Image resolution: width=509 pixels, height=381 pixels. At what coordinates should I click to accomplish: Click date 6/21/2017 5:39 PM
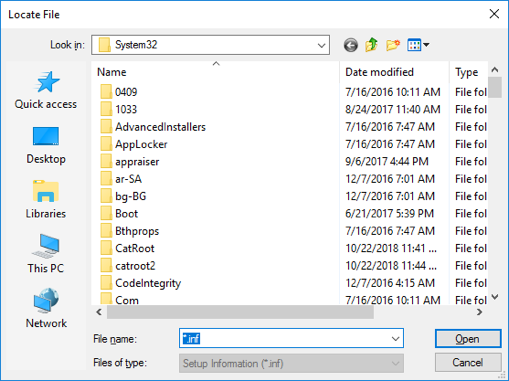[x=389, y=213]
